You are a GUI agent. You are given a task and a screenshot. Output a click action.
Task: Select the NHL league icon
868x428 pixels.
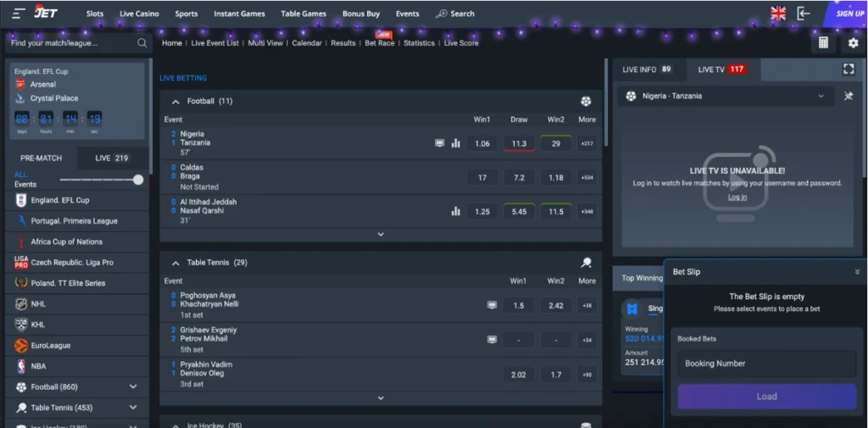(x=21, y=304)
